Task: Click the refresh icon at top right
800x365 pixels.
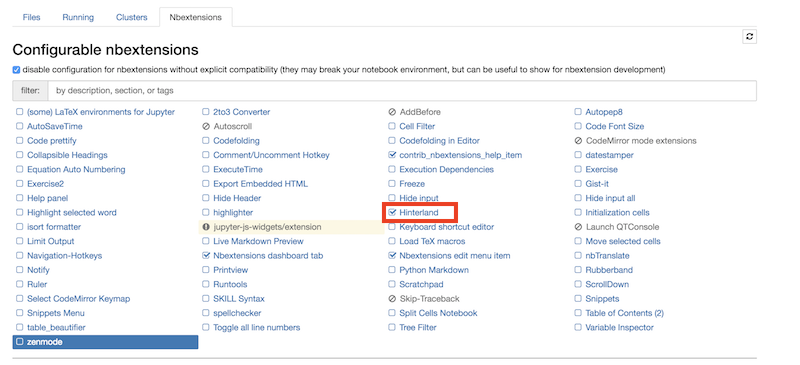Action: coord(749,36)
